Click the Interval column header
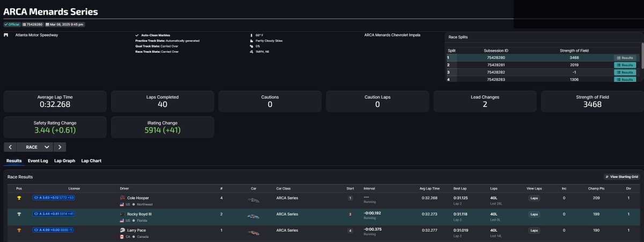This screenshot has width=644, height=242. (370, 189)
